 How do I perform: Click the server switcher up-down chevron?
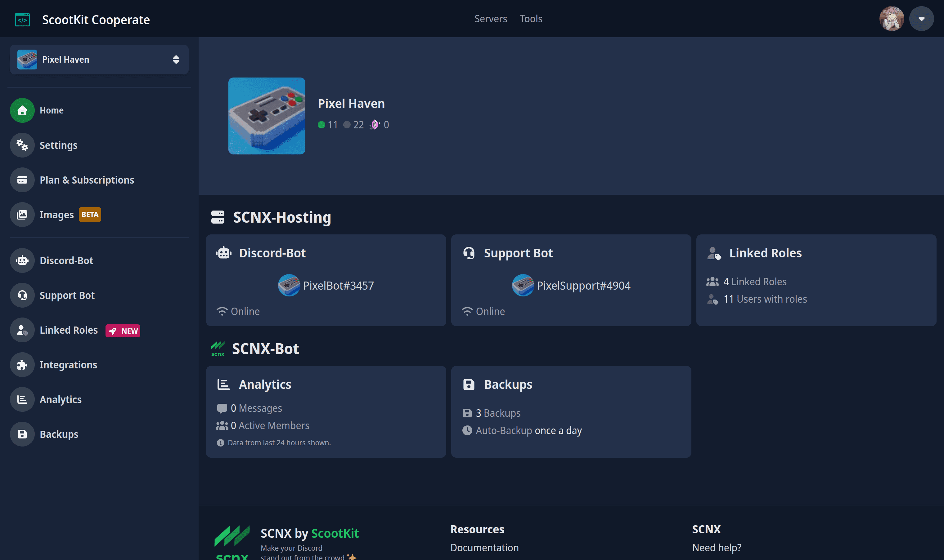pyautogui.click(x=176, y=59)
